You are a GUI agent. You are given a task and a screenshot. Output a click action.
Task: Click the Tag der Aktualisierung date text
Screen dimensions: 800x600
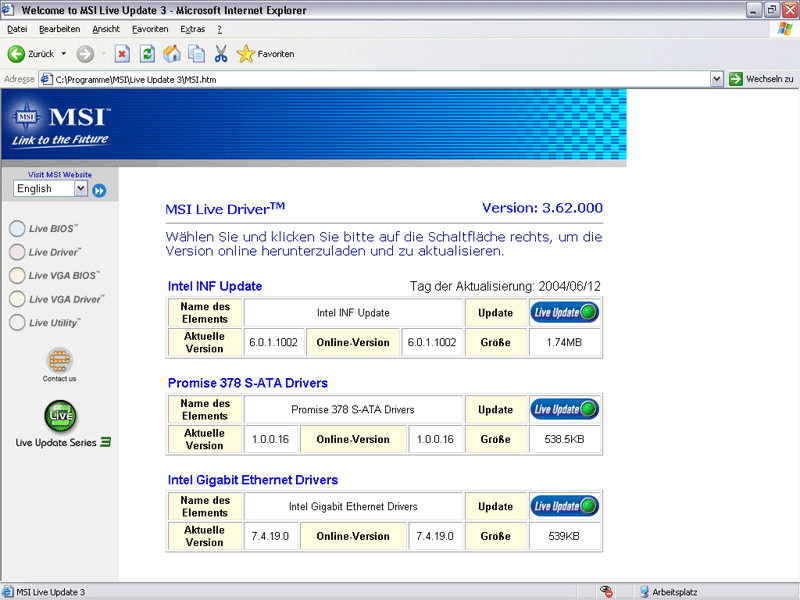pos(505,286)
